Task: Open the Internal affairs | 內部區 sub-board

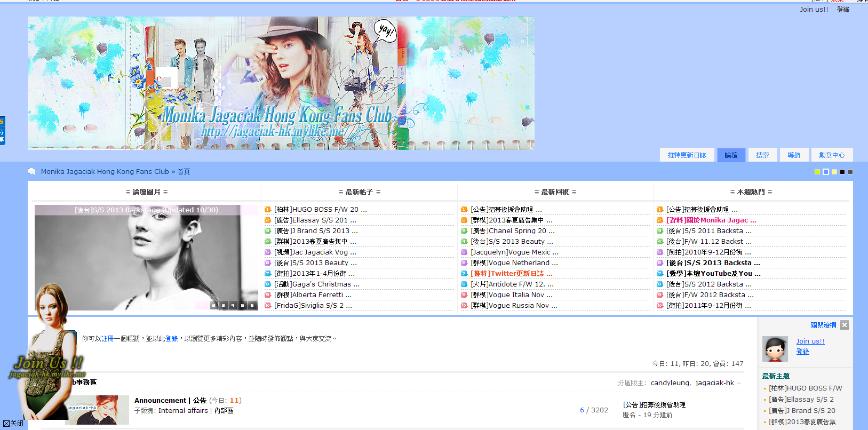Action: tap(196, 411)
